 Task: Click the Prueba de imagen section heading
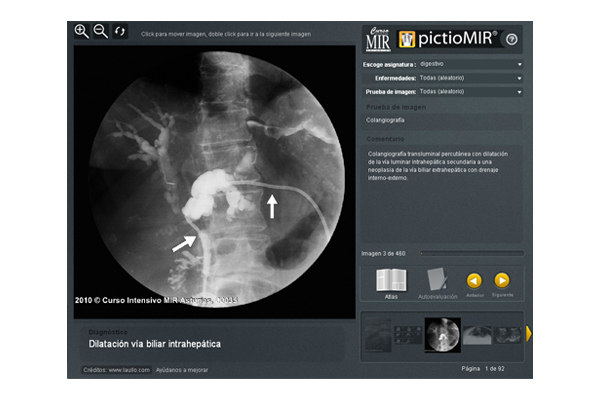pyautogui.click(x=396, y=107)
